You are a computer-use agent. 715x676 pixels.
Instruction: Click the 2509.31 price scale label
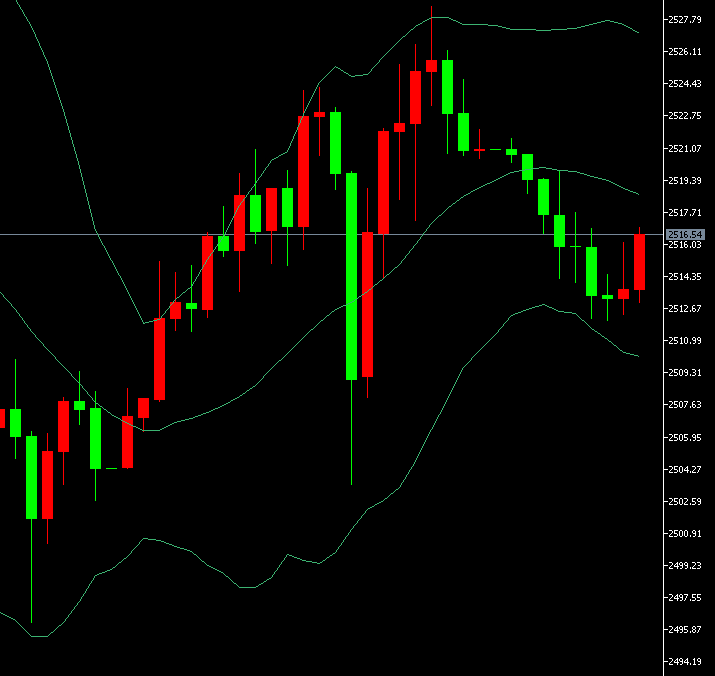(685, 373)
